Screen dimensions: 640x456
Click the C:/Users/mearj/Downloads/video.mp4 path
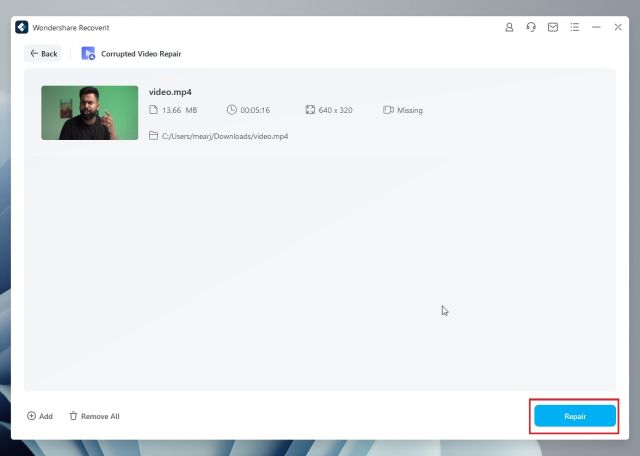coord(225,136)
